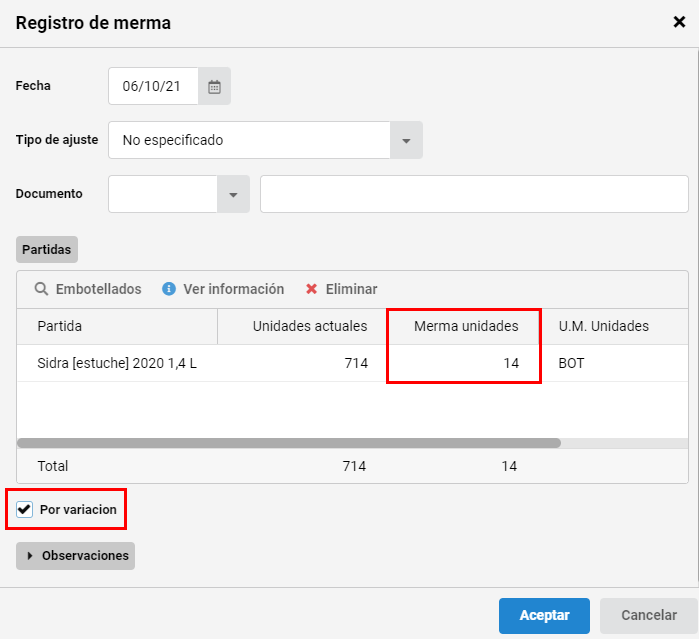Click the blue Ver información info icon
Image resolution: width=699 pixels, height=639 pixels.
coord(169,289)
